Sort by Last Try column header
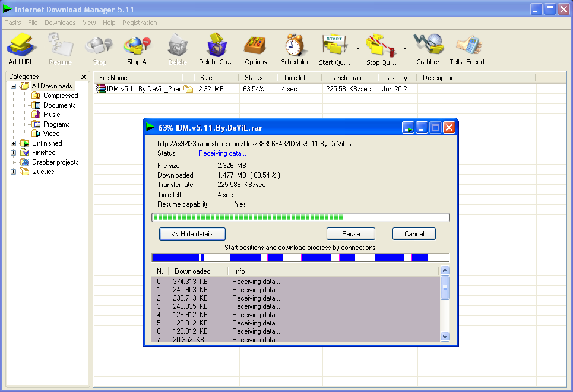 398,78
